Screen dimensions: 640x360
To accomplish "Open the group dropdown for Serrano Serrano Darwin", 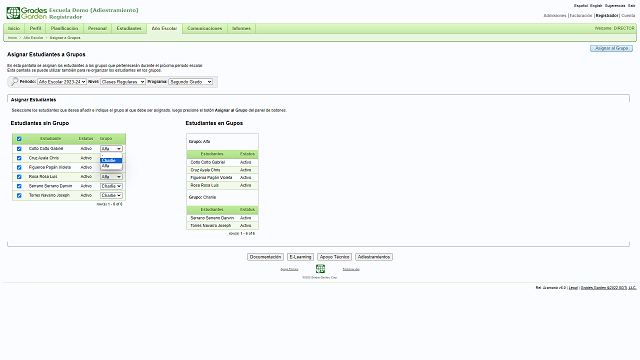I will (111, 186).
